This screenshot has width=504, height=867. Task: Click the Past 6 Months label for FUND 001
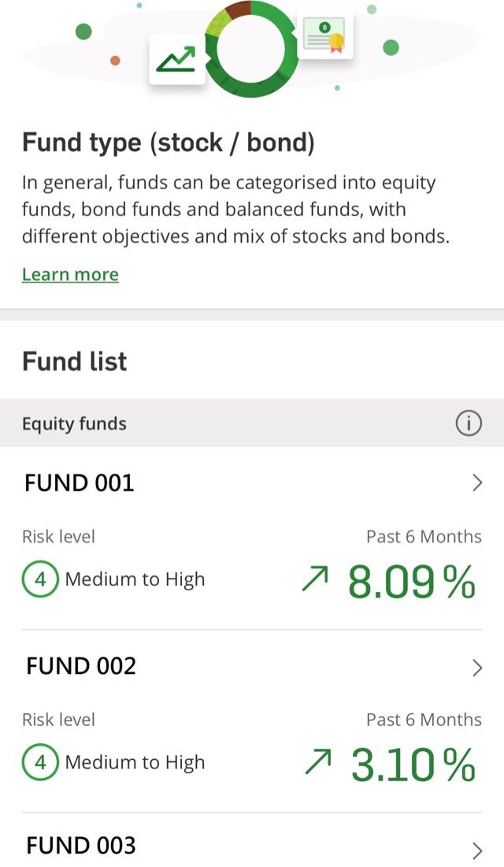(x=424, y=536)
